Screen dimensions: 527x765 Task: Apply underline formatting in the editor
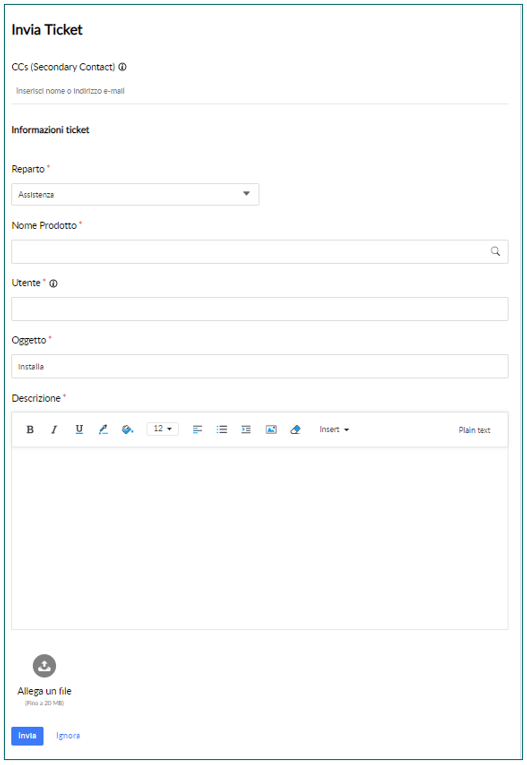pos(79,429)
